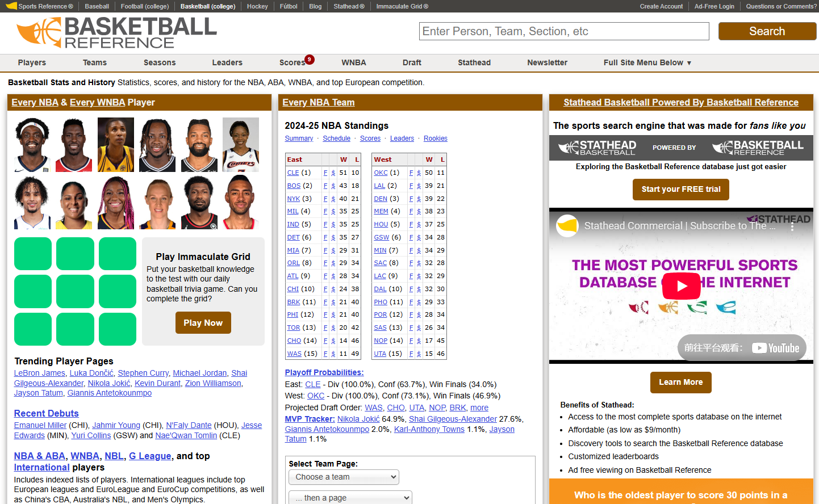Open the 'then a page' dropdown
Image resolution: width=819 pixels, height=504 pixels.
point(350,498)
